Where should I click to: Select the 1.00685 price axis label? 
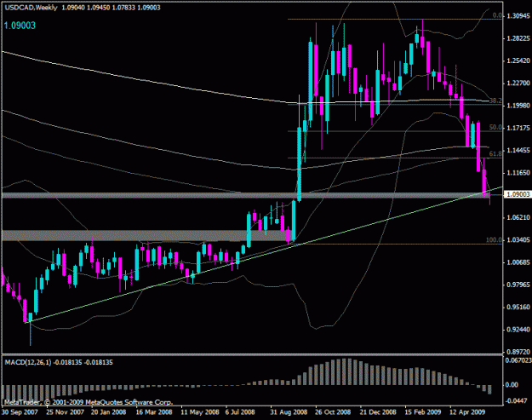point(518,262)
